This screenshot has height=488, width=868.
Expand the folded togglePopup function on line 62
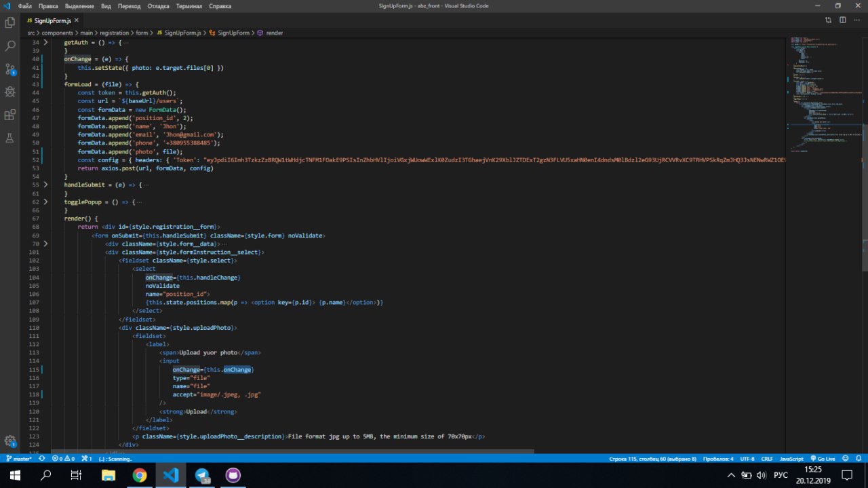(x=46, y=202)
